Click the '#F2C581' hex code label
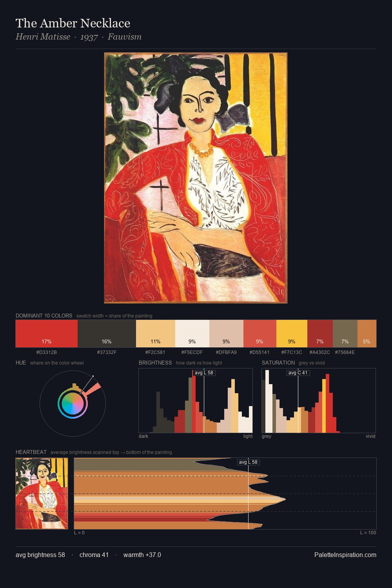The height and width of the screenshot is (588, 392). click(155, 352)
